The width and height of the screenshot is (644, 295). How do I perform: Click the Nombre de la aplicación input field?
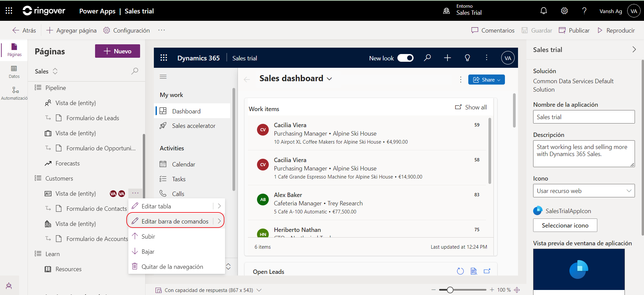584,117
